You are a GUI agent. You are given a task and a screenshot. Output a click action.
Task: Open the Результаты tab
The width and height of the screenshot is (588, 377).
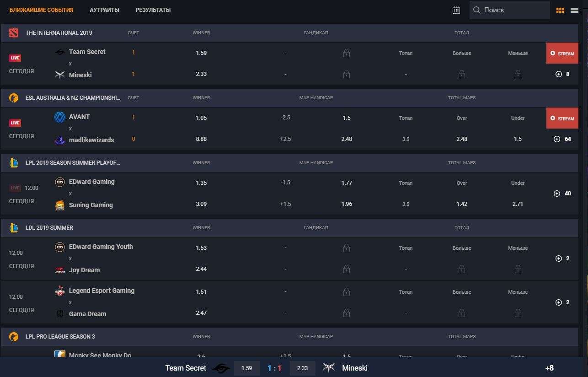coord(153,10)
